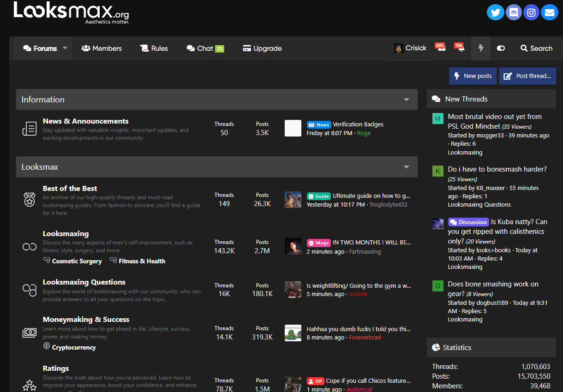Open the Members tab

coord(102,48)
